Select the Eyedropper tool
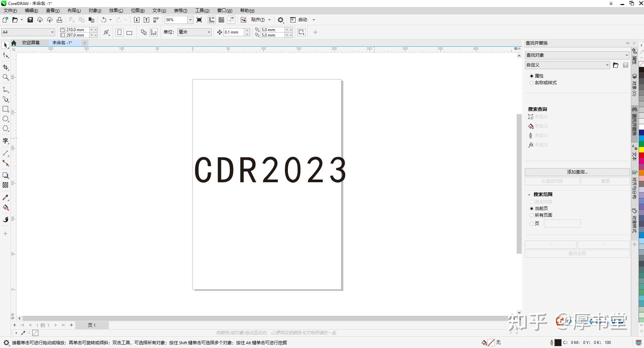 5,197
